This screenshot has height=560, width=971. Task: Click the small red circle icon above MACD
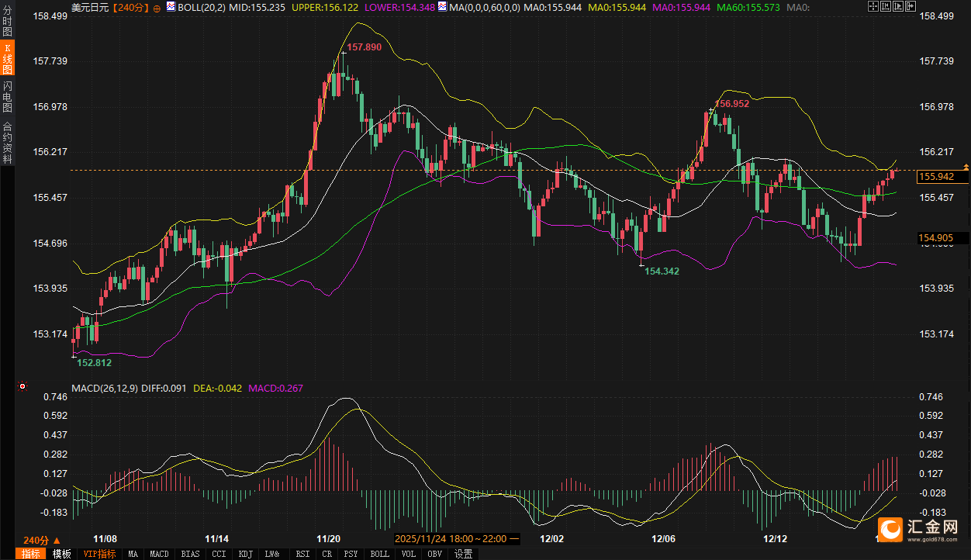(22, 385)
